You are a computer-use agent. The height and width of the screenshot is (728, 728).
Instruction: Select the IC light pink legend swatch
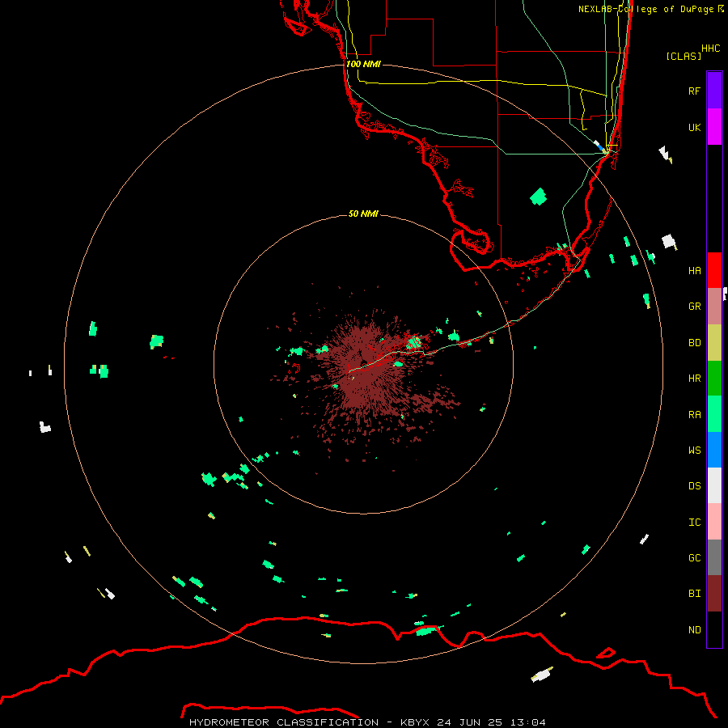pyautogui.click(x=714, y=522)
